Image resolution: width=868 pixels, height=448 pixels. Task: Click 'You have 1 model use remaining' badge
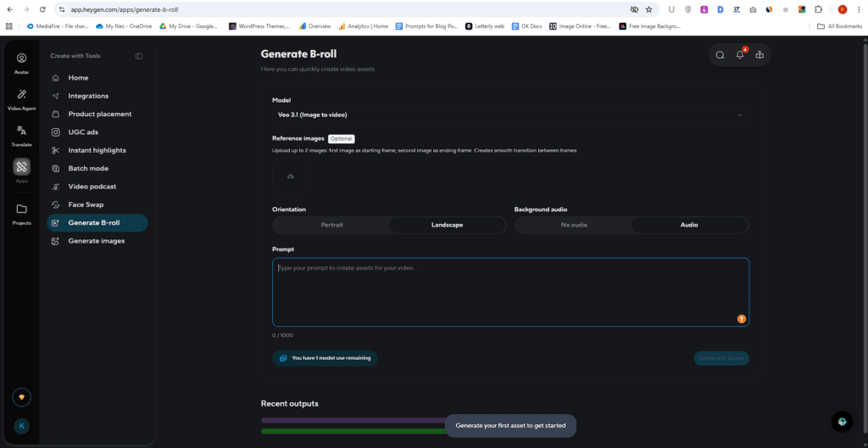[x=325, y=358]
